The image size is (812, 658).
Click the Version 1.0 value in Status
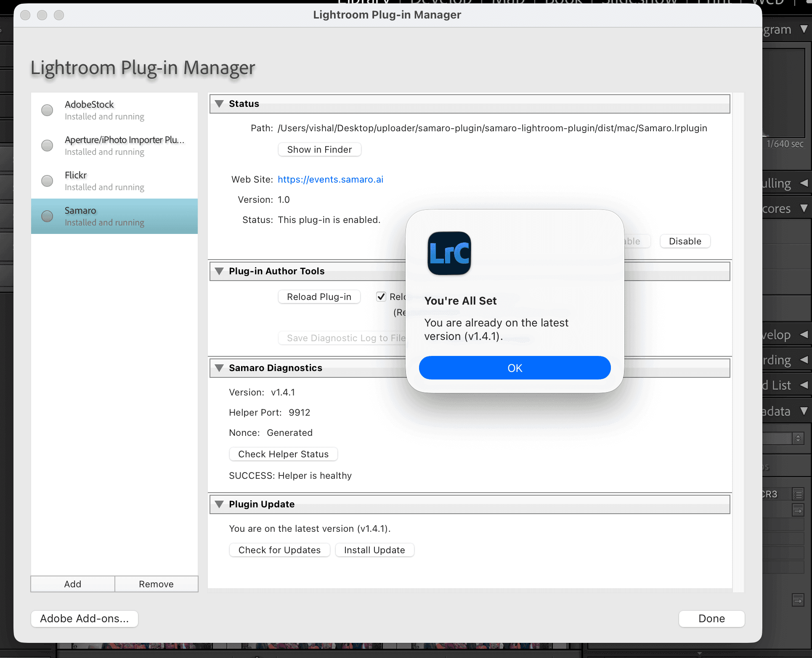(284, 200)
